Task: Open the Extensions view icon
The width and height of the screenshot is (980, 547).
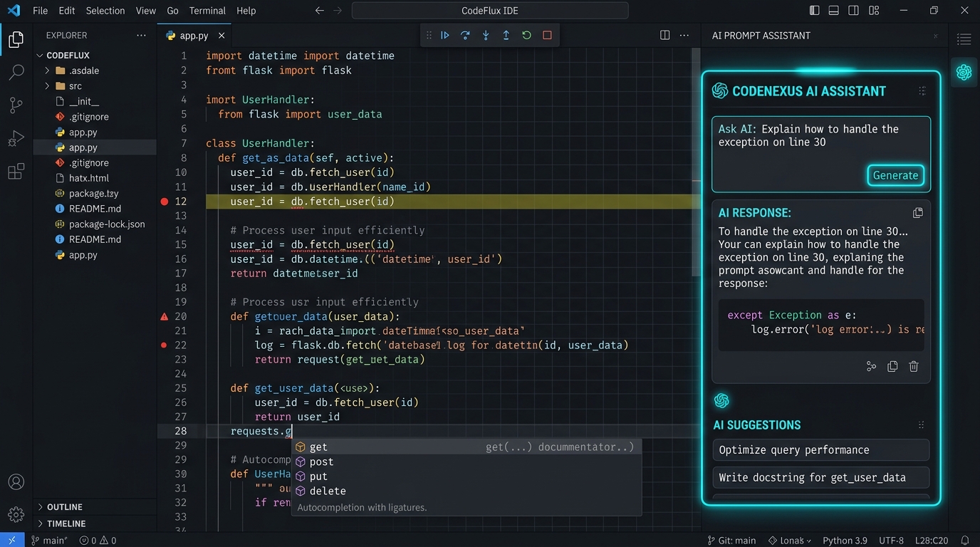Action: tap(16, 172)
